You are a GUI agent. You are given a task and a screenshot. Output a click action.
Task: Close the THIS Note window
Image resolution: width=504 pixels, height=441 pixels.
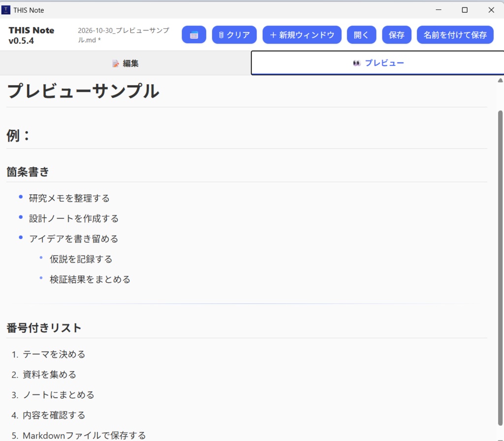pyautogui.click(x=491, y=10)
